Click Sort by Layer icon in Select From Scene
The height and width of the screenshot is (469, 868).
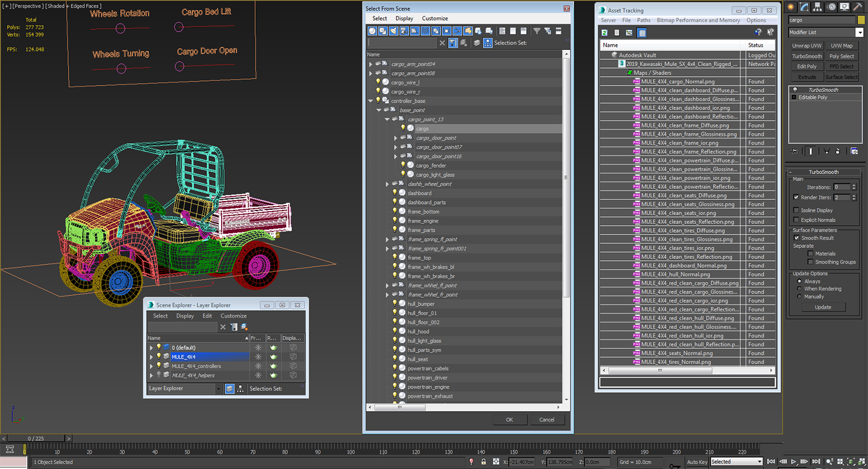[477, 43]
